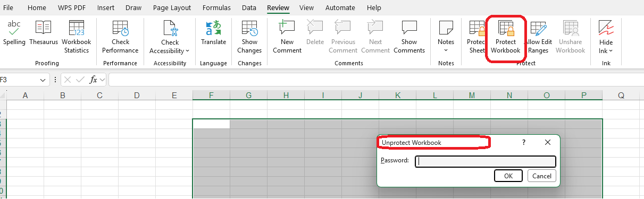644x199 pixels.
Task: Select column C header
Action: 99,96
